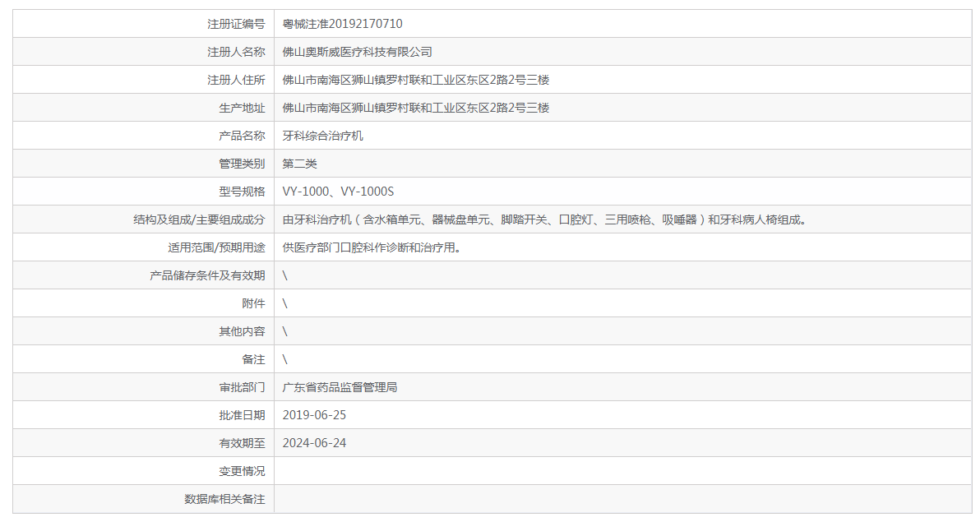
Task: Click the 生产地址 label
Action: click(241, 108)
